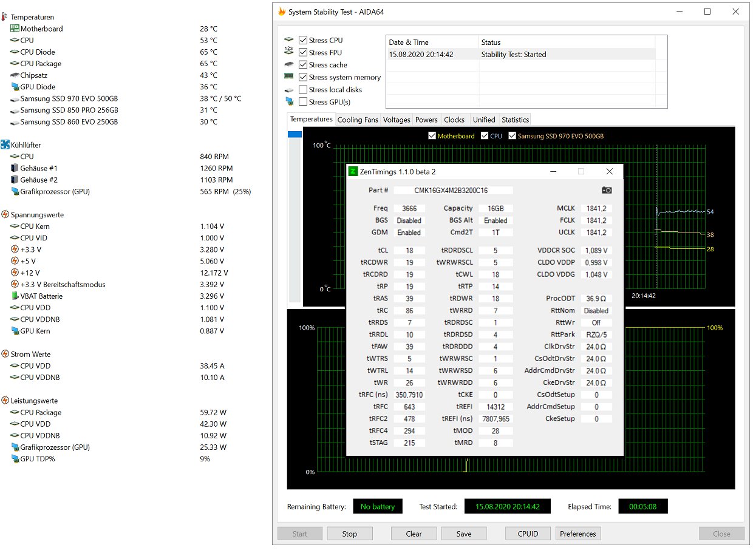Click the ZenTimings green Z logo icon
Viewport: 756px width, 550px height.
[353, 172]
